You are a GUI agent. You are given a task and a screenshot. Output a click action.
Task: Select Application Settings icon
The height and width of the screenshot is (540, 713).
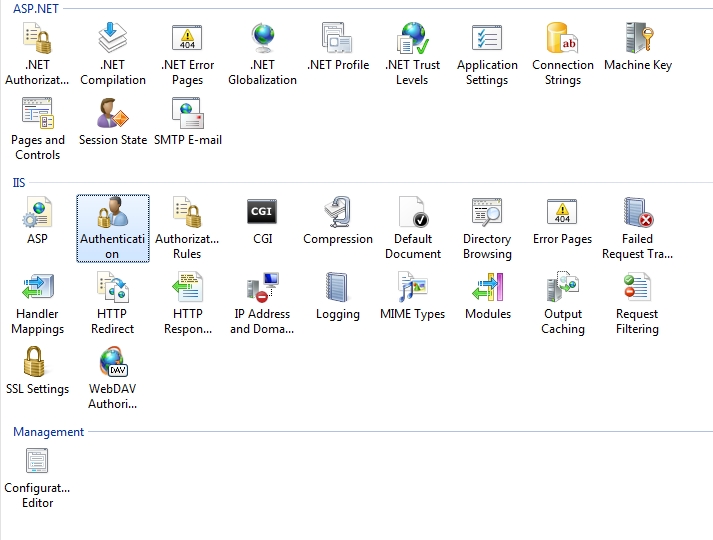(x=487, y=38)
